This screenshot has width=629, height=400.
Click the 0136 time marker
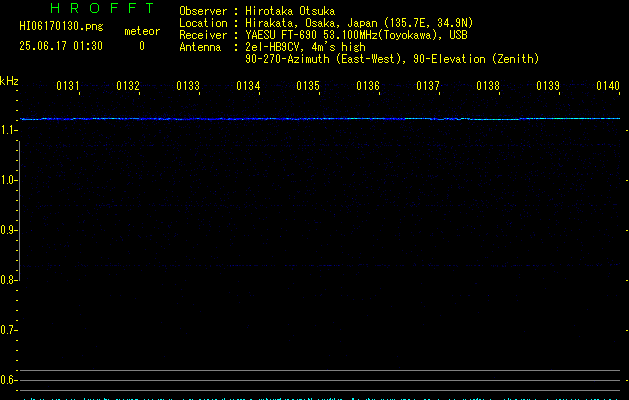368,86
